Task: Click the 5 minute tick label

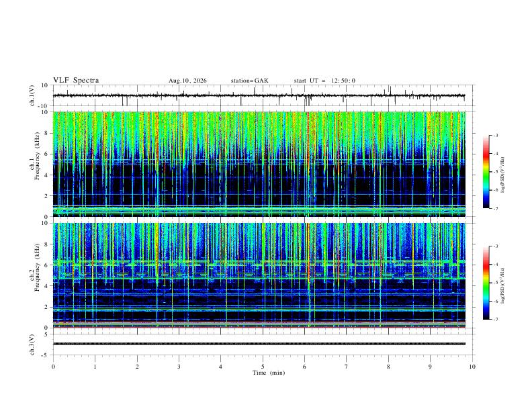Action: (263, 367)
